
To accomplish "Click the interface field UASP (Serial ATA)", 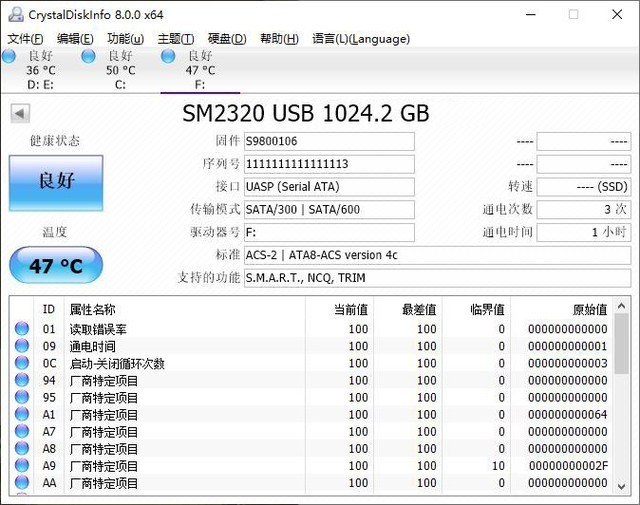I will point(329,187).
